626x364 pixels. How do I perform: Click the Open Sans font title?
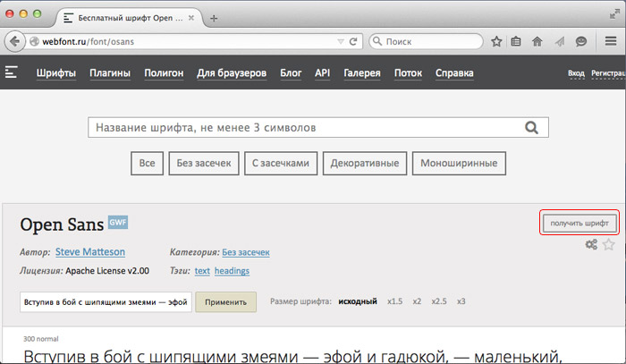pos(62,224)
